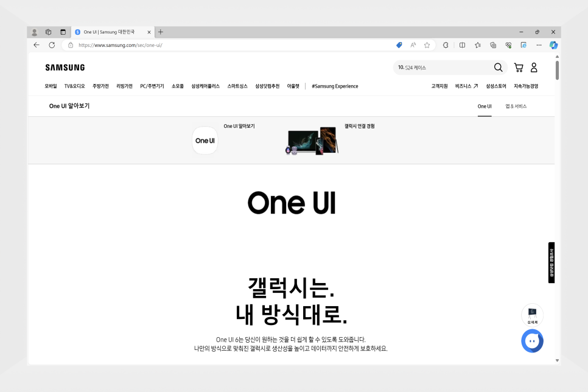
Task: Open the TV&오디오 menu
Action: pos(75,86)
